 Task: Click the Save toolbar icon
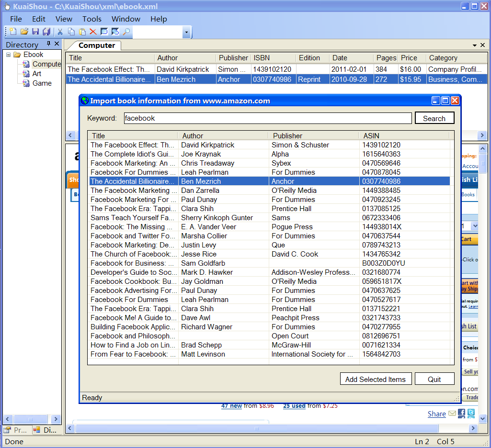pos(35,32)
